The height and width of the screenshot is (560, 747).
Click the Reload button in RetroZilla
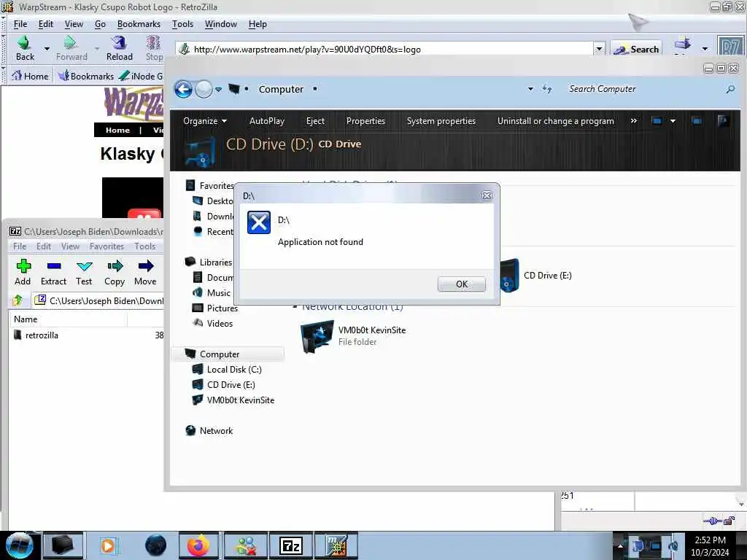pos(119,48)
